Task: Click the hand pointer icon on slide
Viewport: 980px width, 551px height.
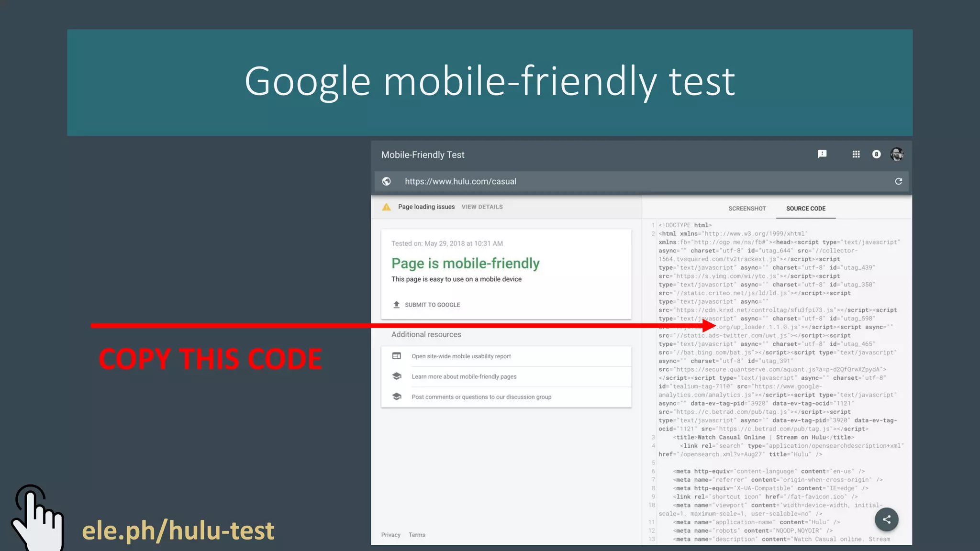Action: click(x=38, y=518)
